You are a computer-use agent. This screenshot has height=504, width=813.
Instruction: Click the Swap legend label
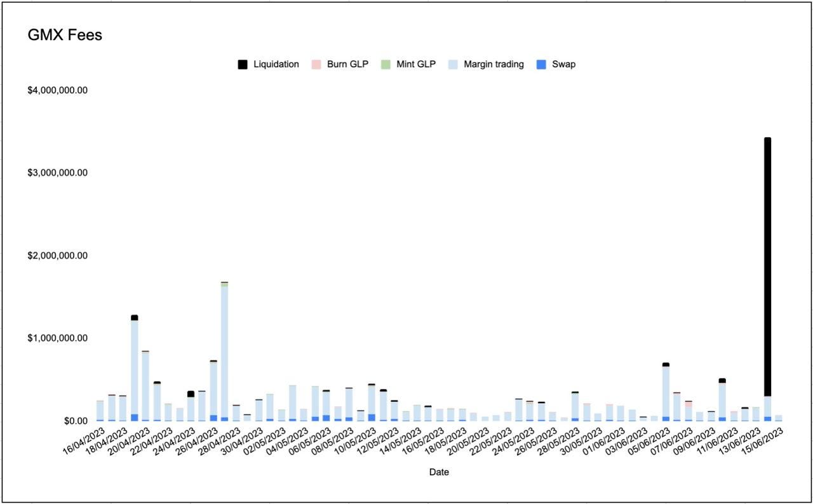click(564, 64)
